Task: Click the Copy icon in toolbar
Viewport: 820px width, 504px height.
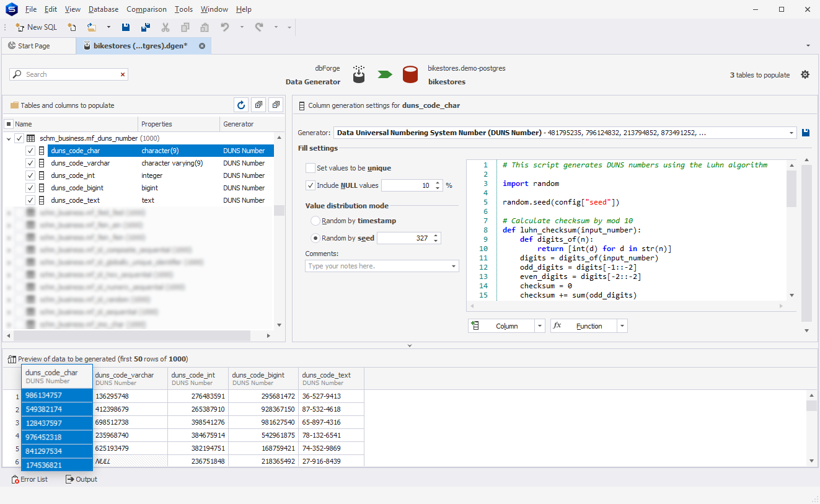Action: pyautogui.click(x=185, y=27)
